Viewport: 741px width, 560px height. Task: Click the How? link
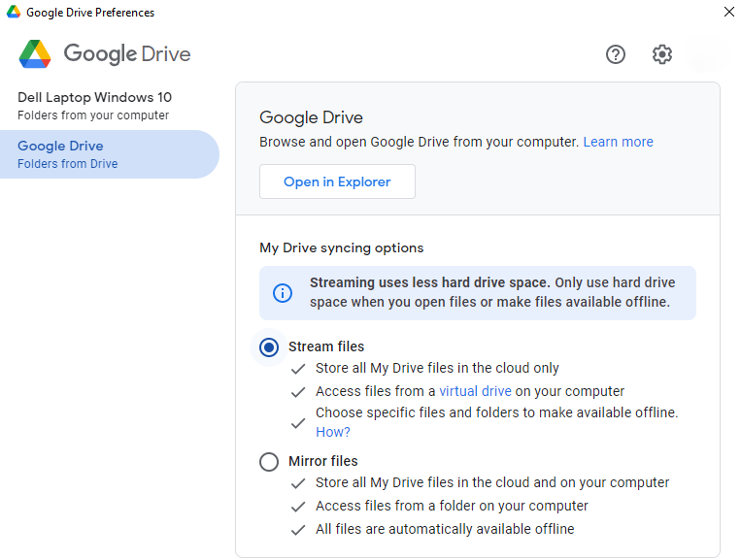pos(333,432)
